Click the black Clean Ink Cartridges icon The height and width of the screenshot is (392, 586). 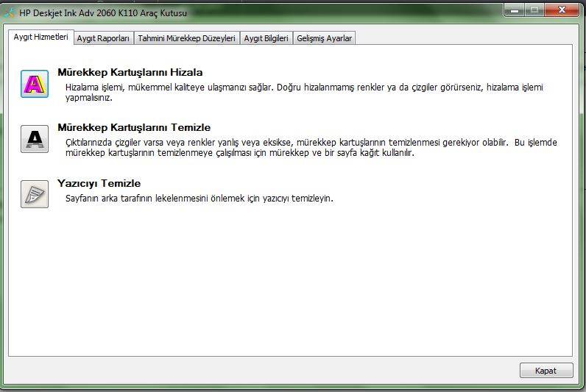[35, 139]
